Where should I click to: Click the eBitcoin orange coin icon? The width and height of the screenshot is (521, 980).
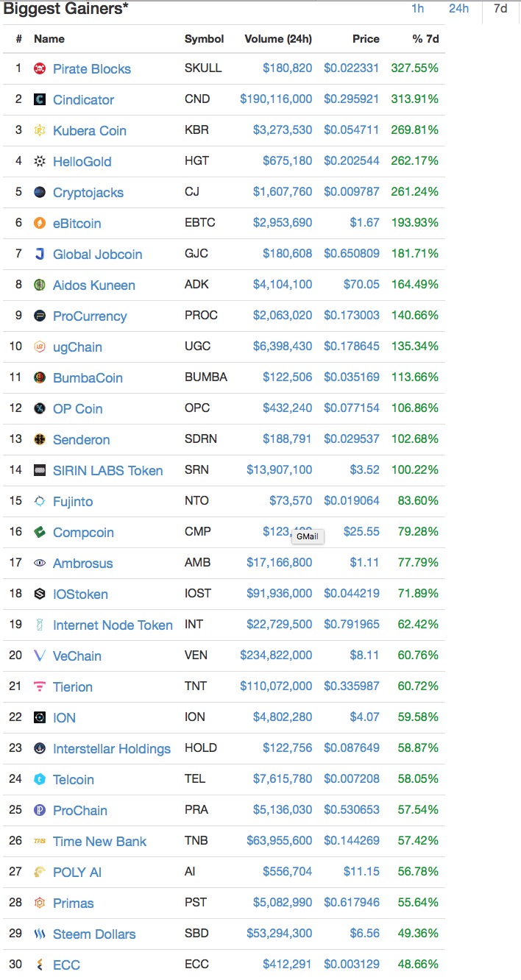point(40,224)
